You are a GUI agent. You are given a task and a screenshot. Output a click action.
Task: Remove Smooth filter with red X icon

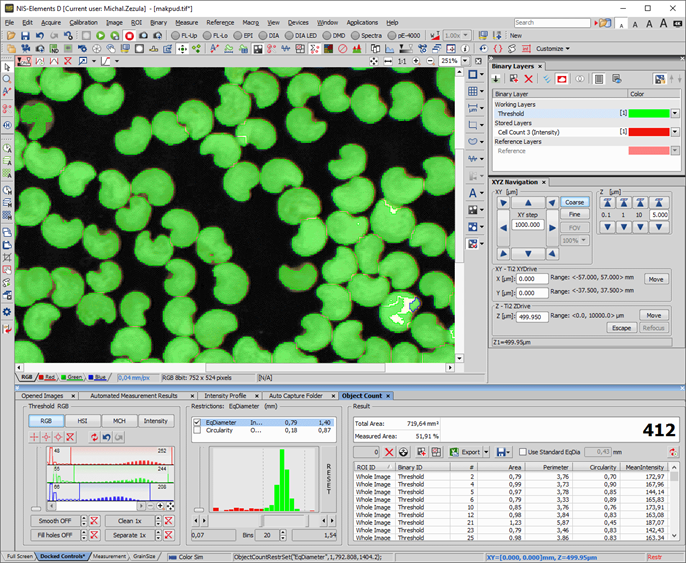92,521
